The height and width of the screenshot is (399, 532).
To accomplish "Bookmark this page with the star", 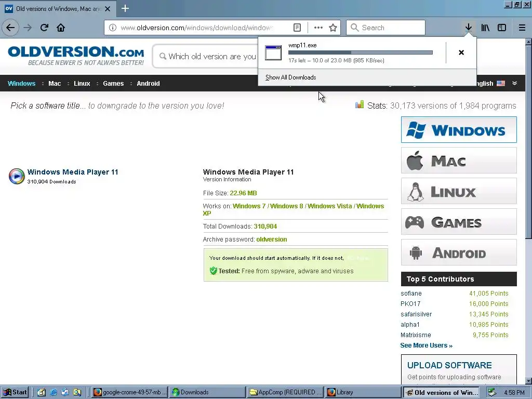I will pos(333,28).
